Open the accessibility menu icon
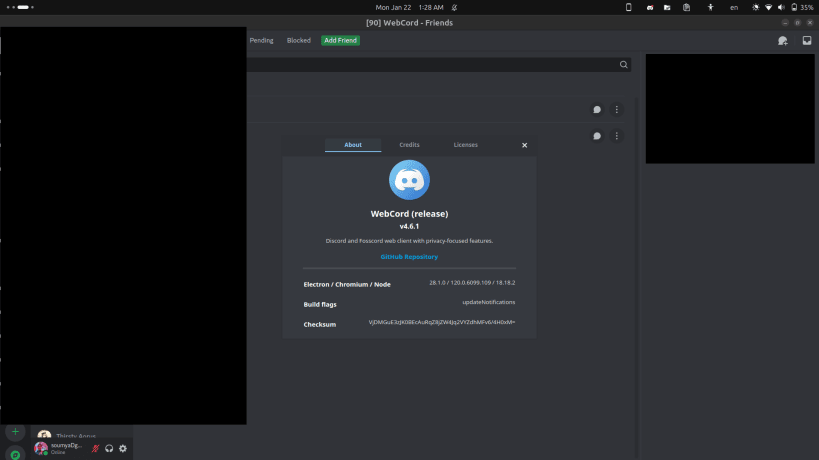The image size is (819, 460). click(710, 7)
